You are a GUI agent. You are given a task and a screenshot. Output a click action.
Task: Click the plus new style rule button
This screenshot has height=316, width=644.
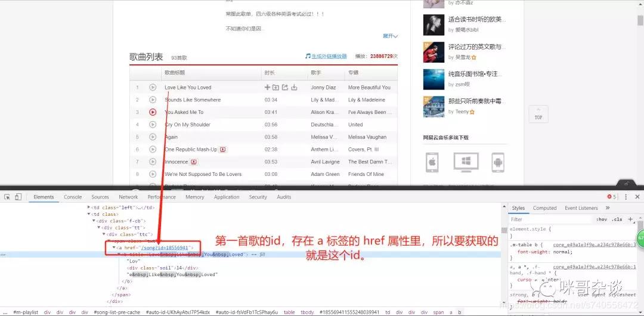pos(630,219)
